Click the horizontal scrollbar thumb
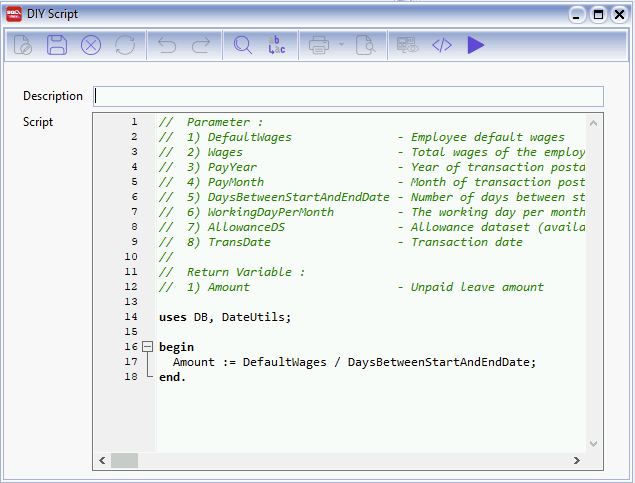The image size is (635, 483). point(124,460)
